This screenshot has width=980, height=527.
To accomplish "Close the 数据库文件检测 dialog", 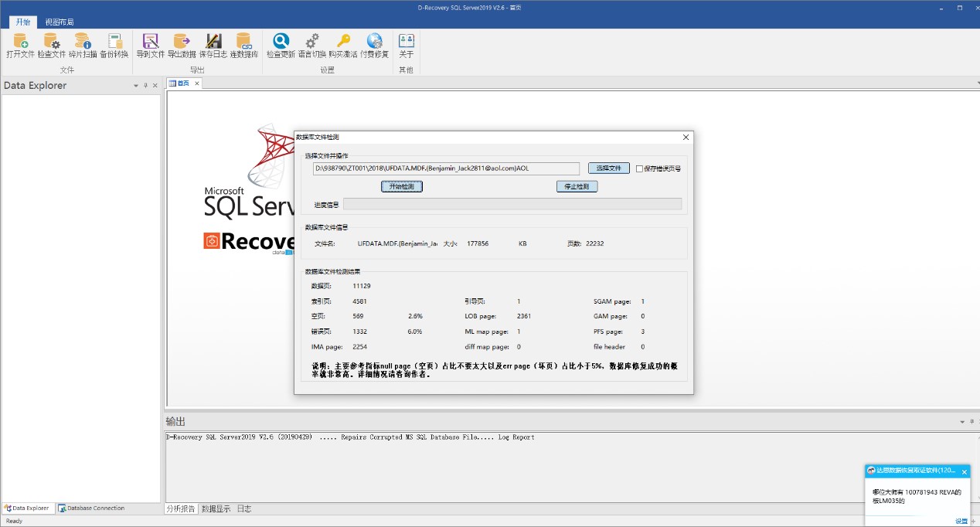I will [x=686, y=137].
